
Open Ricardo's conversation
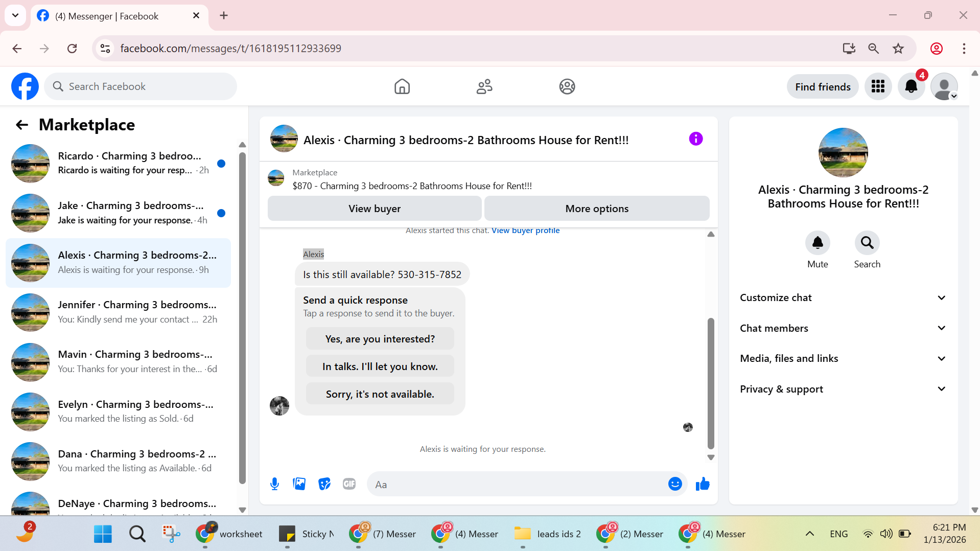coord(119,164)
